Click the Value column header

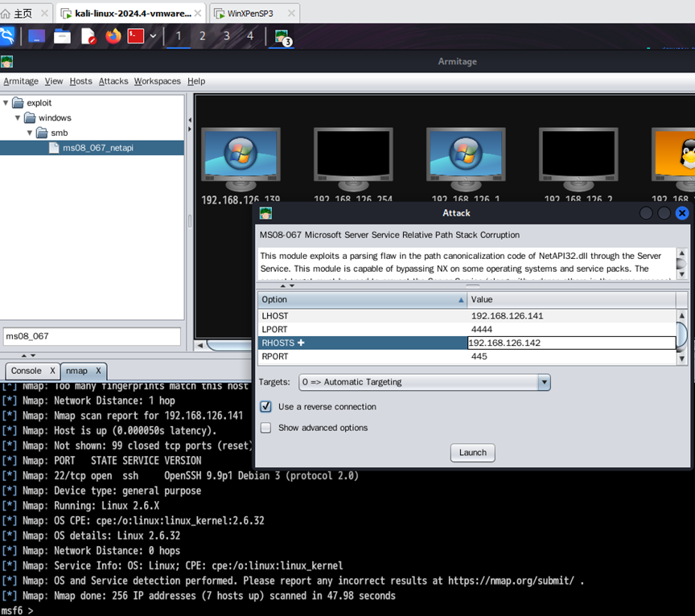pyautogui.click(x=571, y=300)
